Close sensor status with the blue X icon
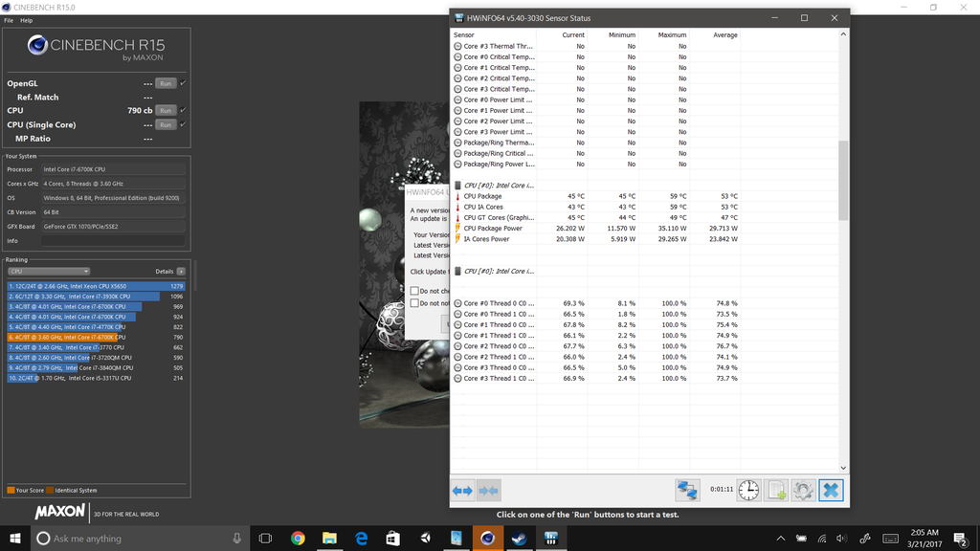Screen dimensions: 980x551 point(831,491)
